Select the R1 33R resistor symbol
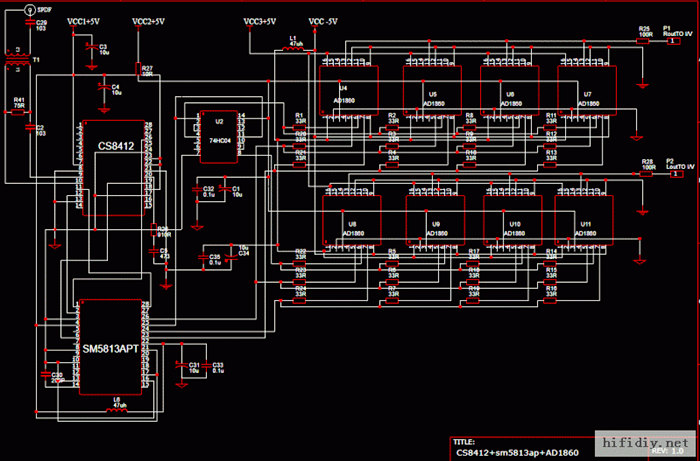This screenshot has width=700, height=461. click(x=299, y=128)
